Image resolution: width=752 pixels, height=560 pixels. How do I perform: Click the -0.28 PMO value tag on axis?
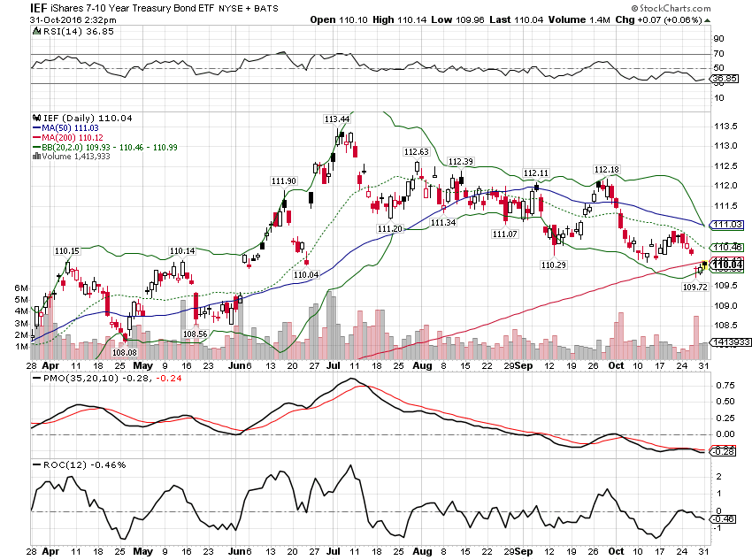[723, 452]
